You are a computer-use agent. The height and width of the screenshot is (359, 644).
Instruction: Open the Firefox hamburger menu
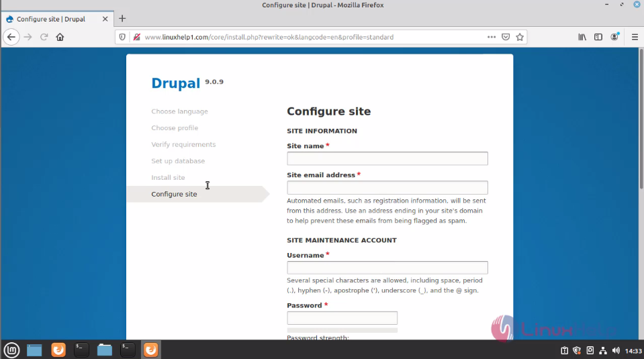635,37
